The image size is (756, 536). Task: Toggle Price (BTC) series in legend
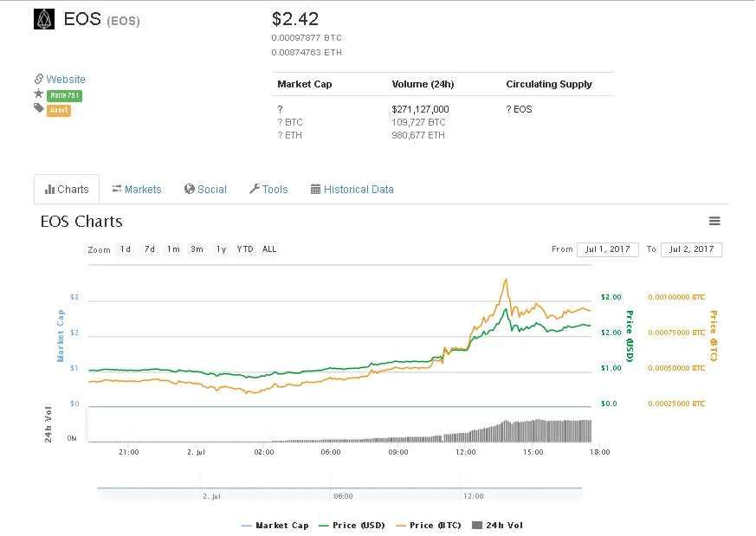coord(428,526)
